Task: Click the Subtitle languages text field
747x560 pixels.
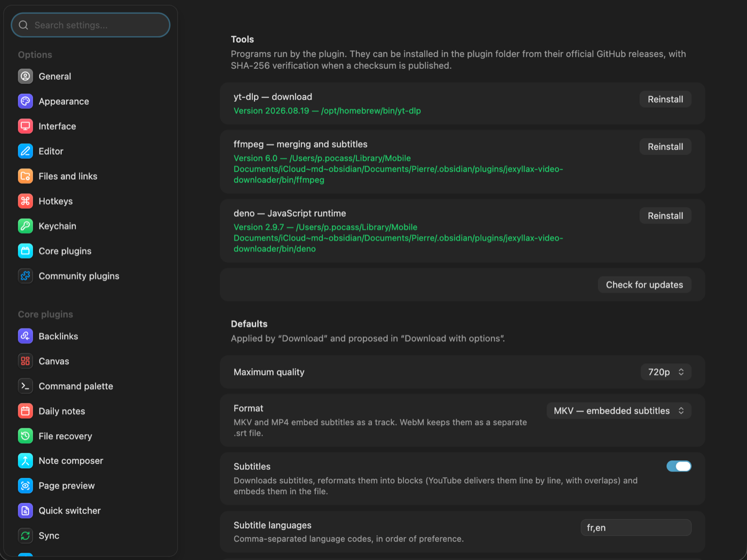Action: [636, 527]
